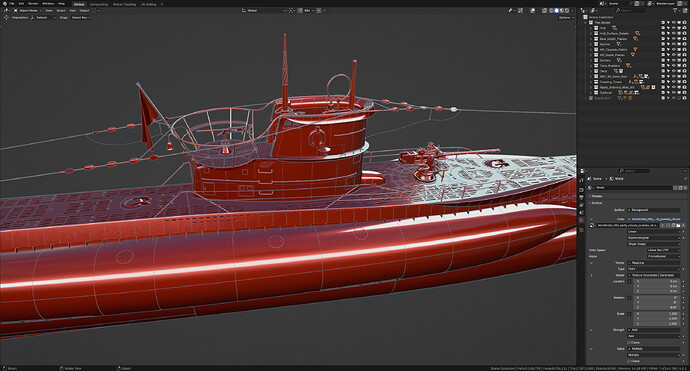Open the View Layer properties tab icon
This screenshot has width=690, height=371.
pos(581,205)
